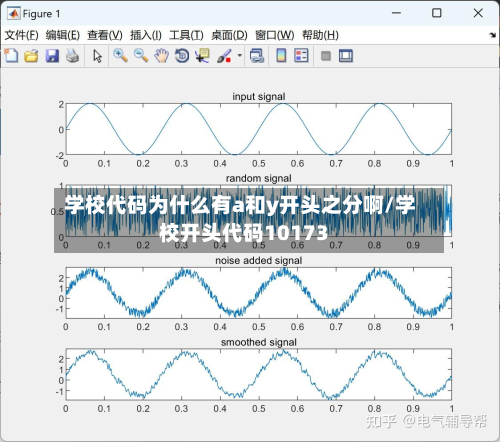The width and height of the screenshot is (500, 442).
Task: Expand the brush color dropdown arrow
Action: [x=239, y=55]
